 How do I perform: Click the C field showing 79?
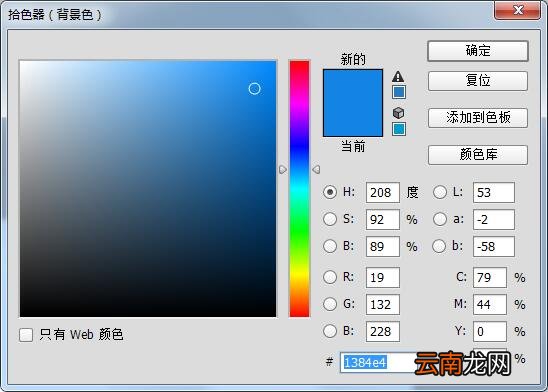click(x=490, y=277)
